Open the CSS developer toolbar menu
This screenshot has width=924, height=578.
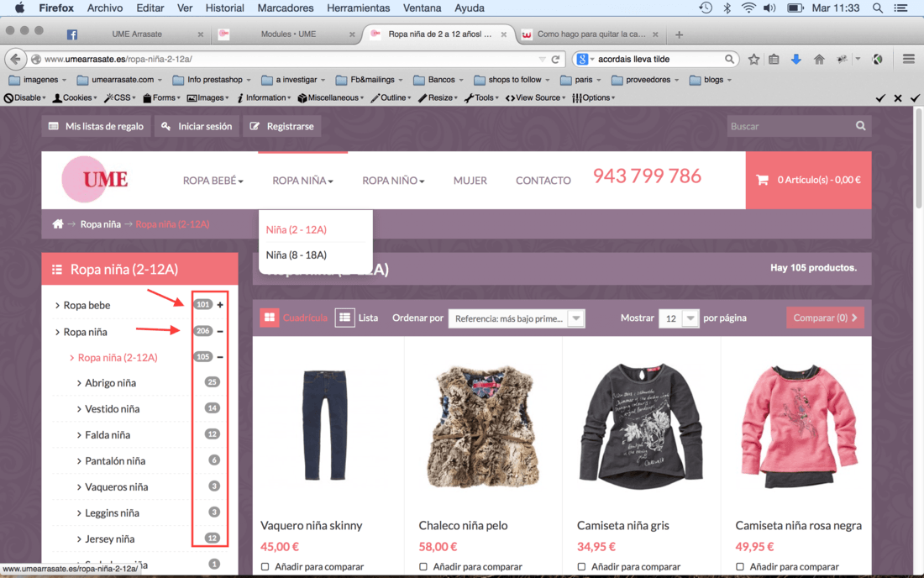coord(120,97)
